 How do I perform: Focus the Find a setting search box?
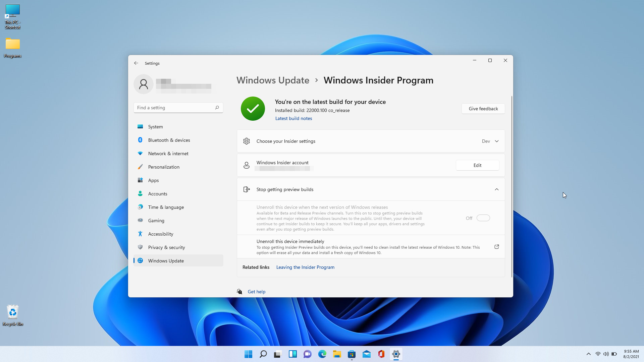(178, 108)
